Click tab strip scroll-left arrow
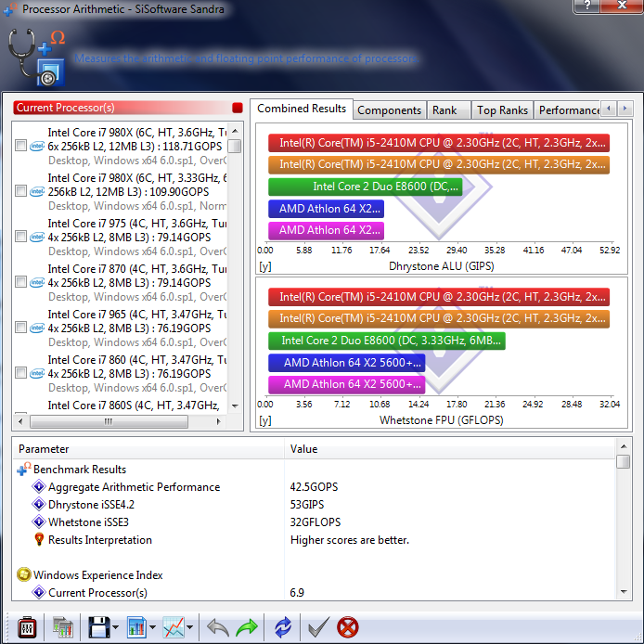This screenshot has width=644, height=644. coord(609,109)
